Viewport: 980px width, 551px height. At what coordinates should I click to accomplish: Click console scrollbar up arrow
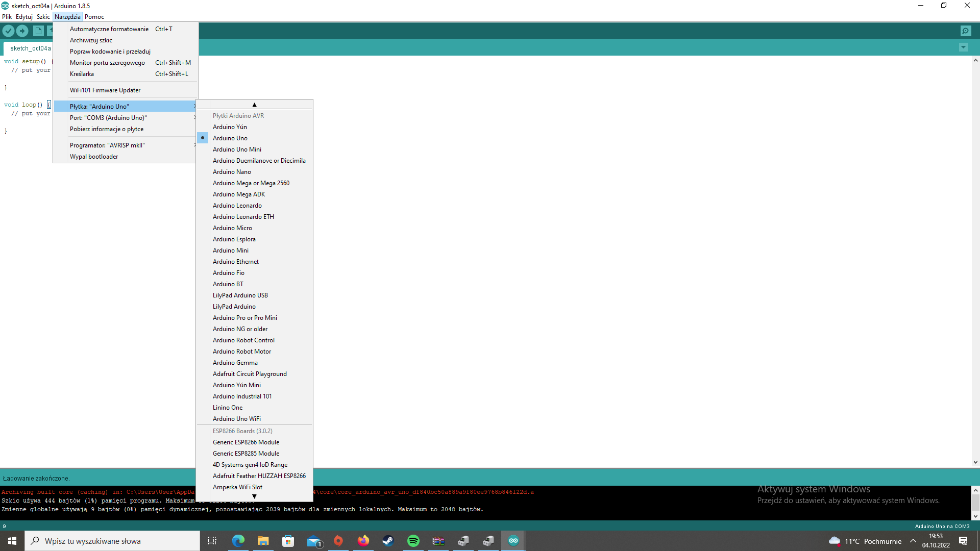[975, 490]
